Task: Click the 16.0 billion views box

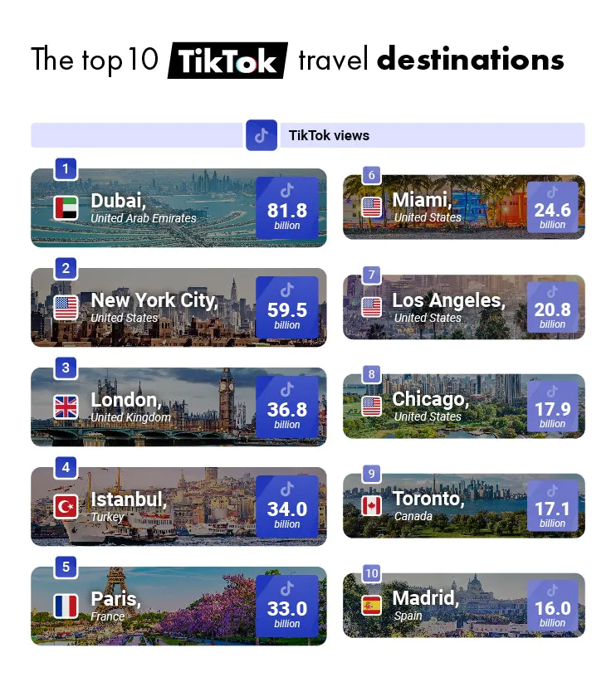Action: [x=552, y=606]
